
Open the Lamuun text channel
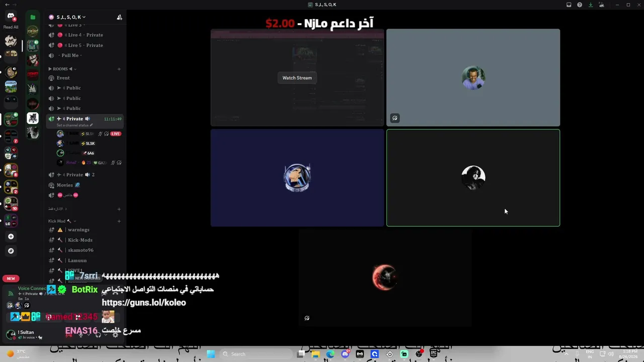(85, 260)
